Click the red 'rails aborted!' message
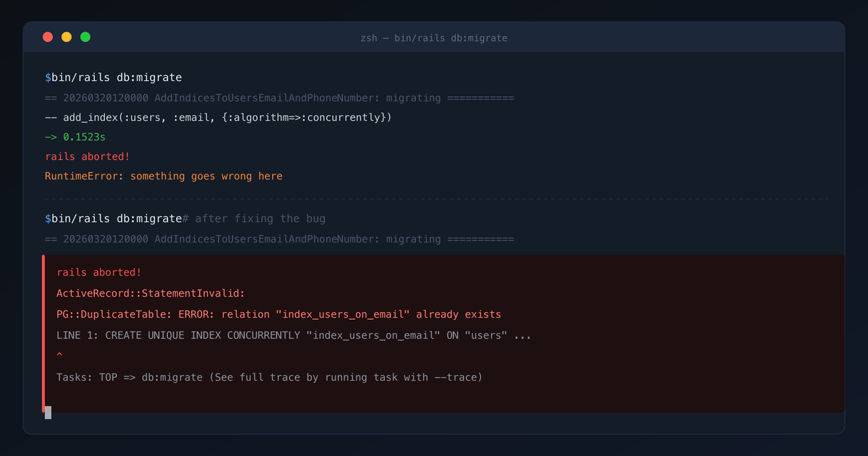Screen dimensions: 868x456 tap(88, 156)
